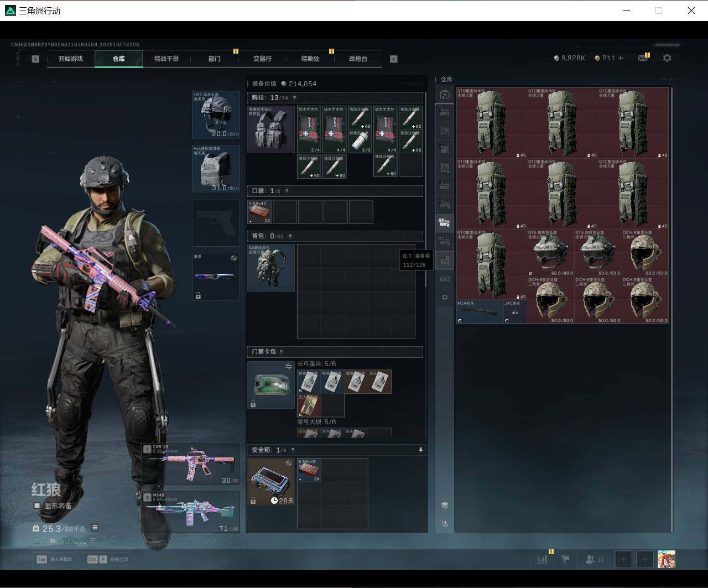This screenshot has width=708, height=588.
Task: Select the GT5 helmet with 53.0/53.0 durability
Action: 598,253
